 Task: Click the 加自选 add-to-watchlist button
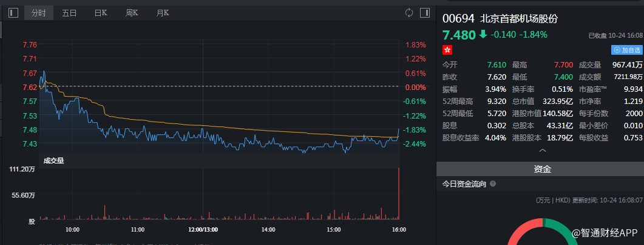pos(626,50)
